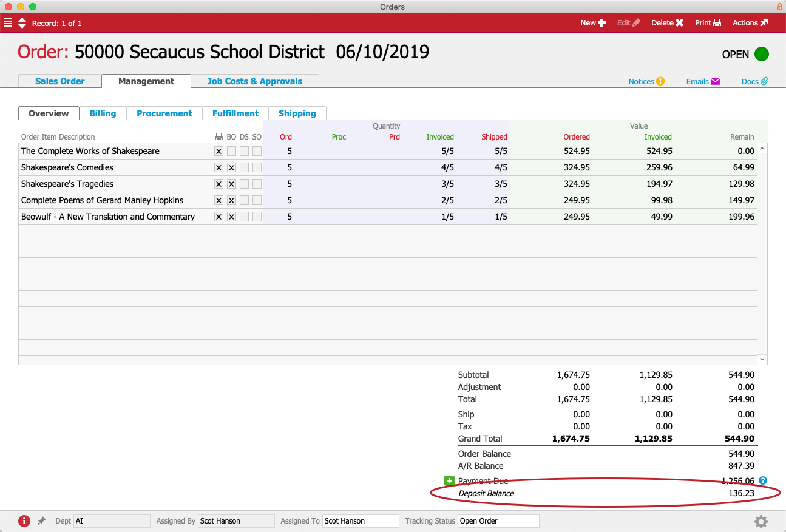Switch to the Billing sub-tab
The height and width of the screenshot is (532, 786).
(103, 113)
